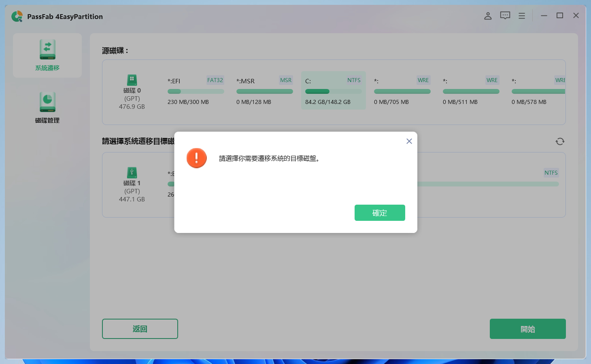Select the MSR partition on 磁碟 0
Viewport: 591px width, 364px height.
(x=264, y=91)
